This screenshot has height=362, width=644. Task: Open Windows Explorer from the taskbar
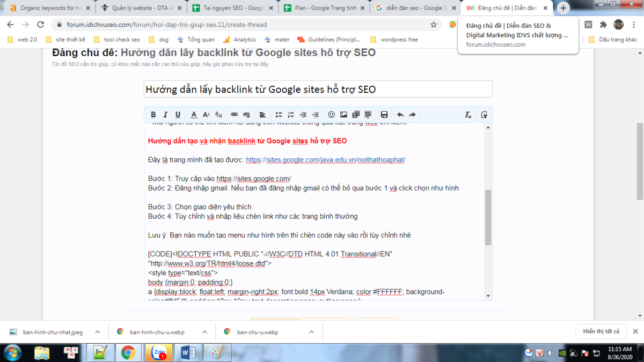pos(42,353)
